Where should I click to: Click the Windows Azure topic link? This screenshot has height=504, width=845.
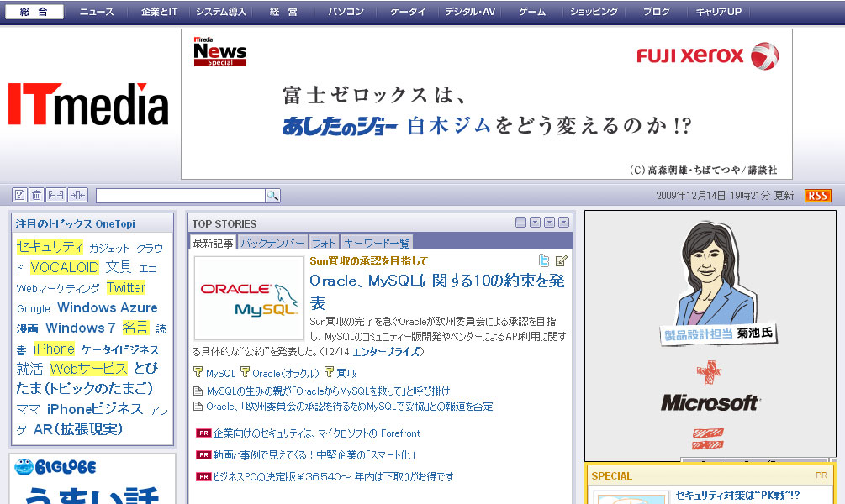(107, 307)
